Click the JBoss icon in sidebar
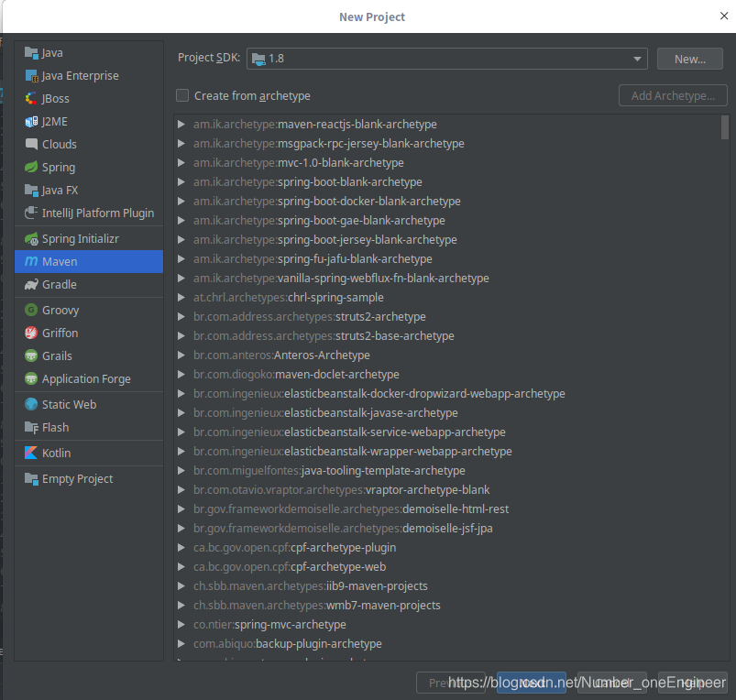The image size is (736, 700). point(31,99)
